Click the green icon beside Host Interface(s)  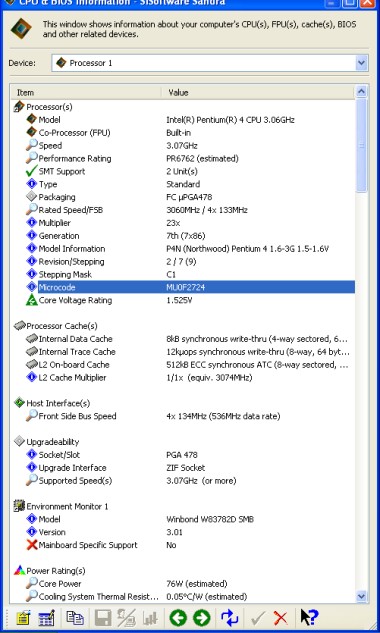point(19,403)
